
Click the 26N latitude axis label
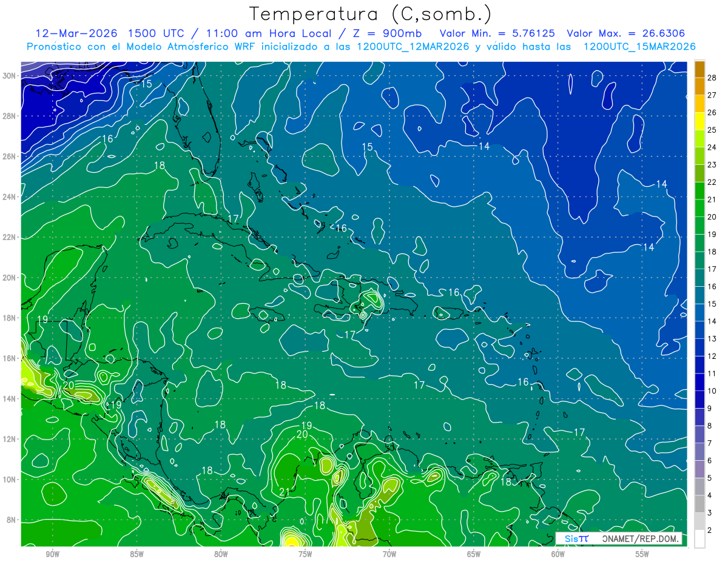[10, 156]
